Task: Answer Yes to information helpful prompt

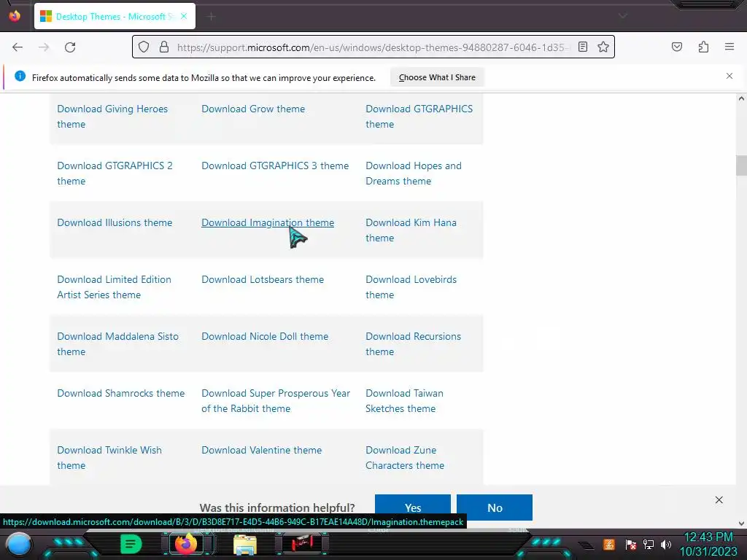Action: (413, 507)
